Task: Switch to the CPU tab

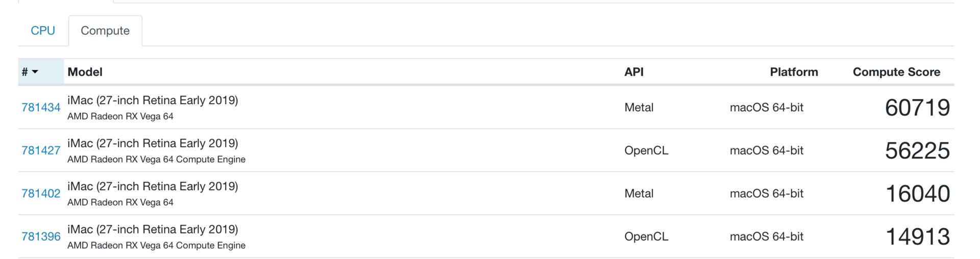Action: coord(43,31)
